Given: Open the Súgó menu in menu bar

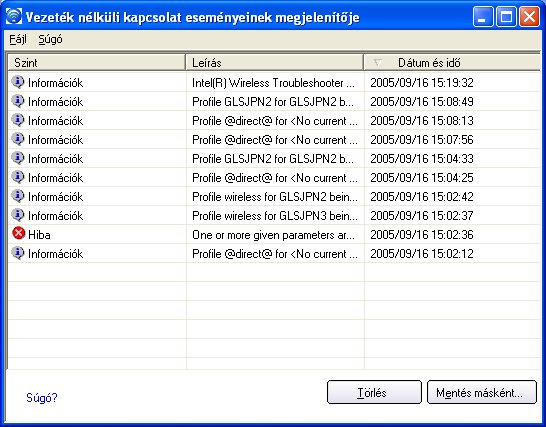Looking at the screenshot, I should (x=50, y=39).
